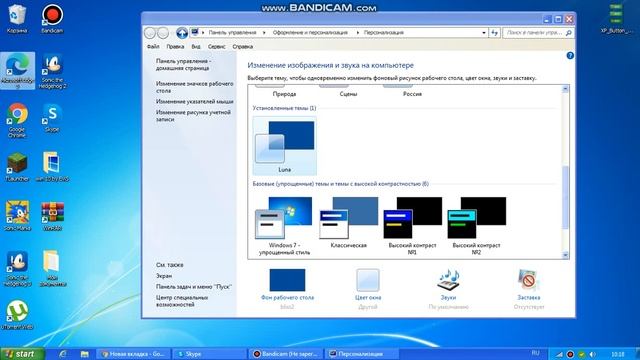The image size is (640, 360).
Task: Click the refresh button beside address bar
Action: click(494, 33)
